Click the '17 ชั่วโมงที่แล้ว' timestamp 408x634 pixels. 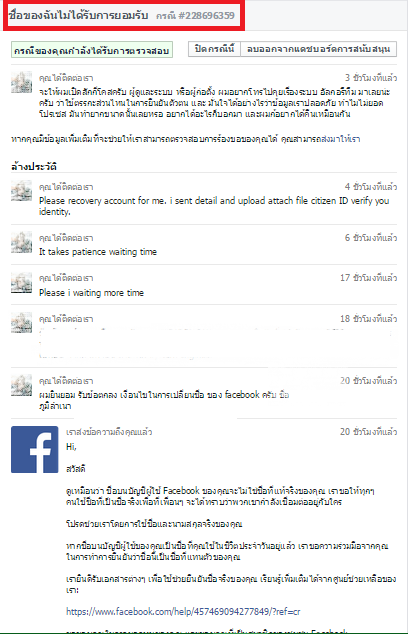tap(368, 278)
